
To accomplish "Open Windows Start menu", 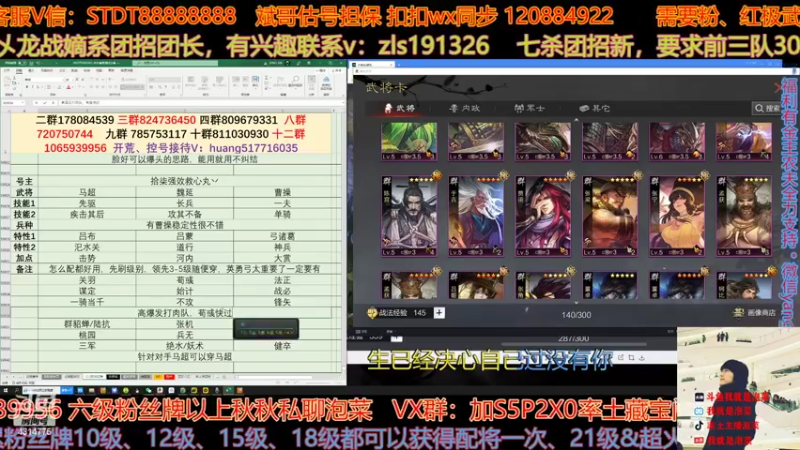I will tap(6, 390).
